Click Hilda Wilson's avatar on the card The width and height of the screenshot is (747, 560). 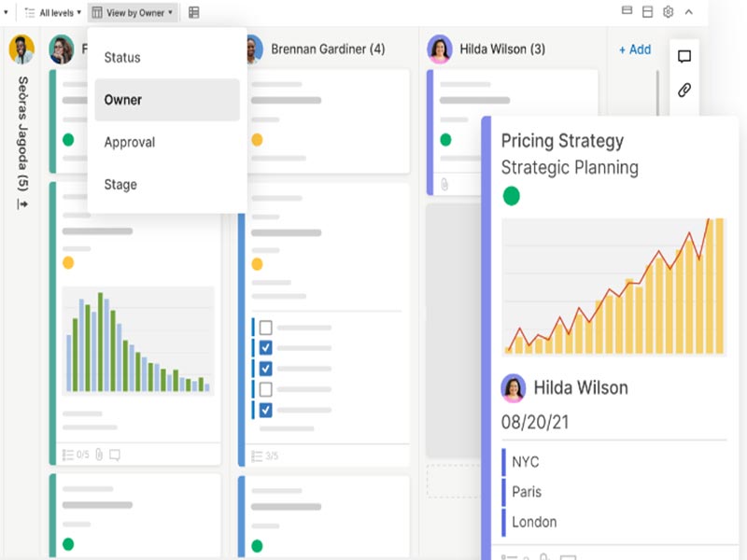pyautogui.click(x=511, y=386)
